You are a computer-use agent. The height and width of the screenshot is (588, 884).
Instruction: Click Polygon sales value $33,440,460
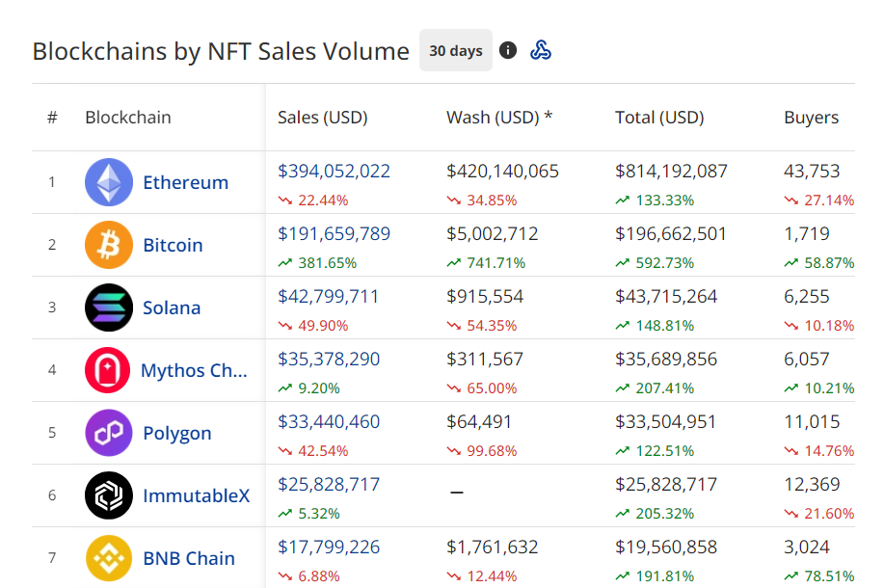coord(329,421)
